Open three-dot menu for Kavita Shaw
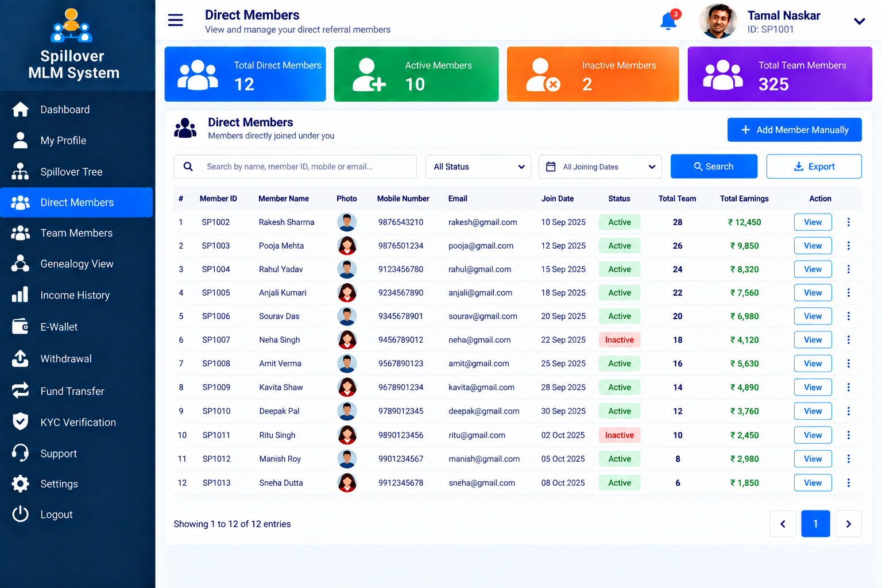Viewport: 882px width, 588px height. pyautogui.click(x=848, y=388)
